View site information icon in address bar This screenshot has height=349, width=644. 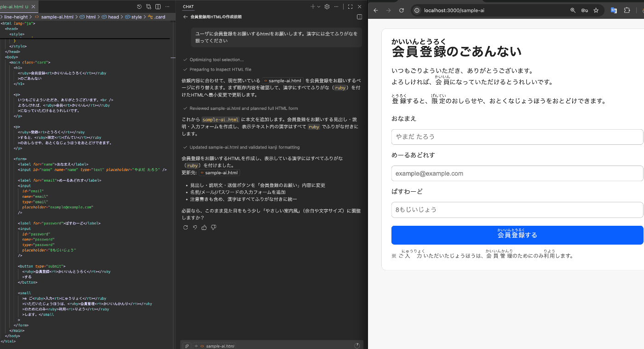[418, 10]
